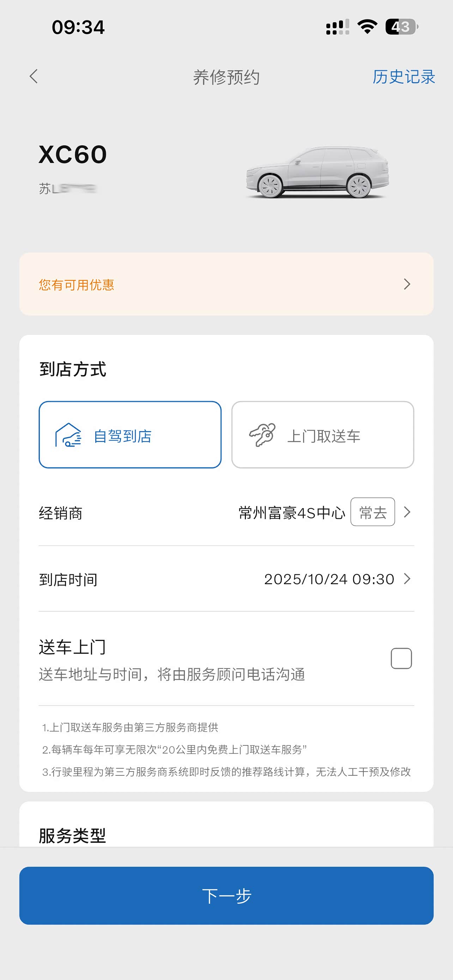Open dealer selection chevron
The width and height of the screenshot is (453, 980).
click(407, 512)
